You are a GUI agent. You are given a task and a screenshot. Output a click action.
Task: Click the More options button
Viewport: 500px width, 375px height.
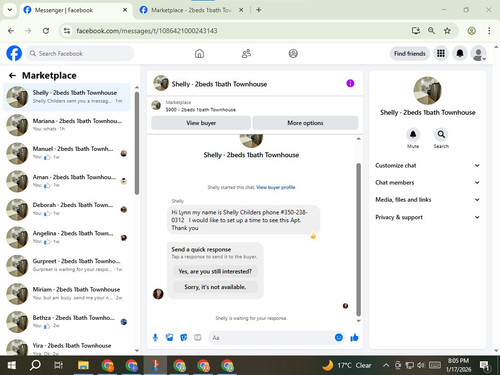point(305,123)
